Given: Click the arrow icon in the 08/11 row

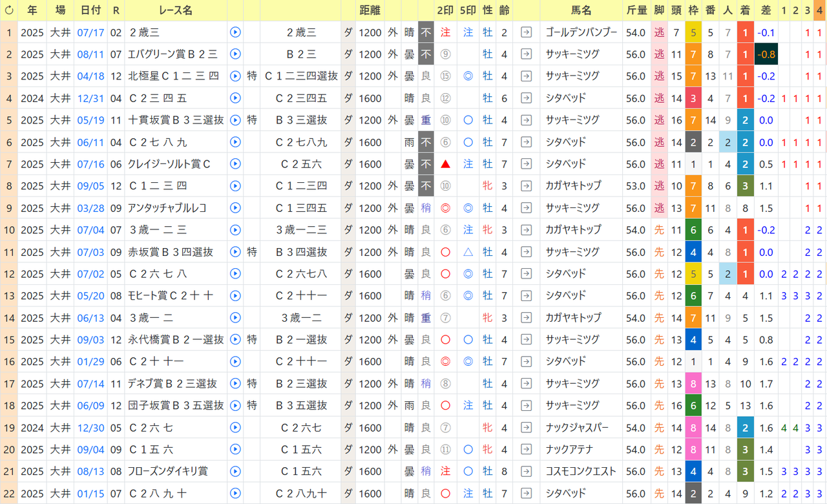Looking at the screenshot, I should pyautogui.click(x=527, y=54).
